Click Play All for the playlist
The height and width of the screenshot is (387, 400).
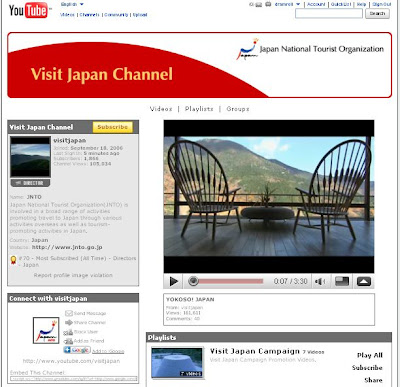370,355
